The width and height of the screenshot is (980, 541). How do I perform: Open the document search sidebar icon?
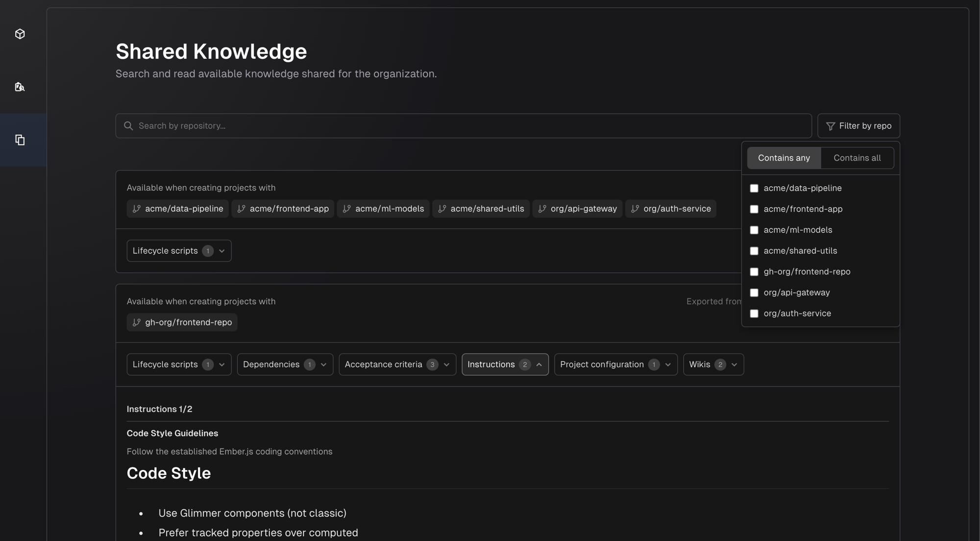(20, 87)
